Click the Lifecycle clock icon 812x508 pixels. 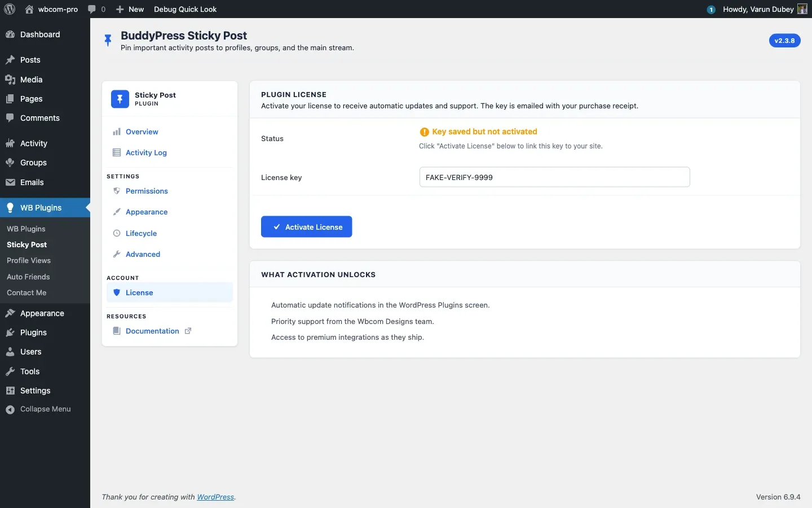pyautogui.click(x=117, y=233)
